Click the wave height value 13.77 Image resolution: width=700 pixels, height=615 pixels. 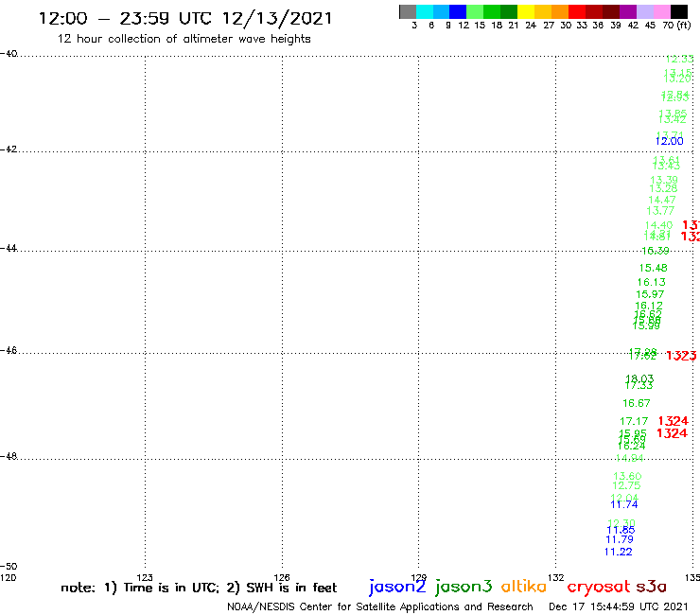[x=660, y=211]
